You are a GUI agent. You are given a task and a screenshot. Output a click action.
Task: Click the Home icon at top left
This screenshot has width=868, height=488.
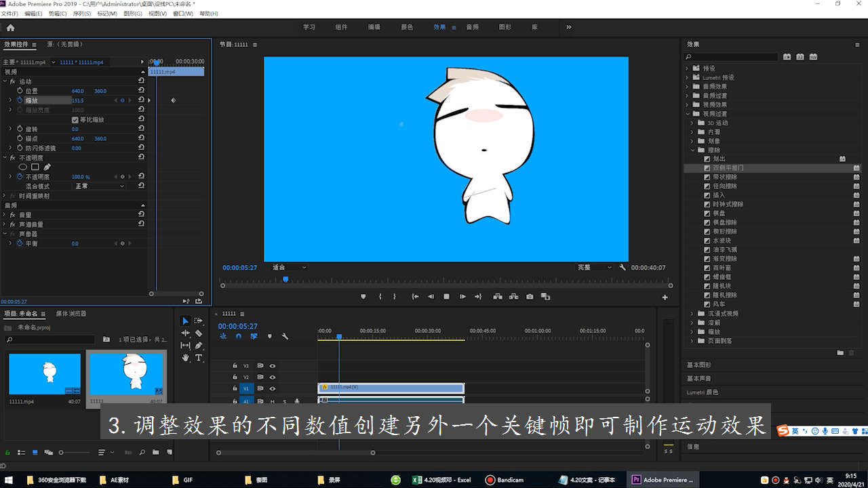pos(10,28)
